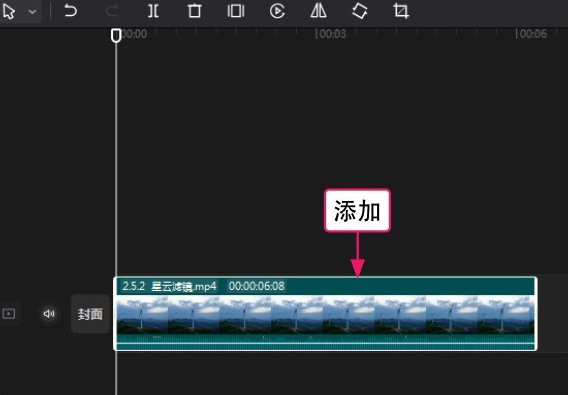Click the 封面 cover button
The image size is (568, 395).
[90, 314]
